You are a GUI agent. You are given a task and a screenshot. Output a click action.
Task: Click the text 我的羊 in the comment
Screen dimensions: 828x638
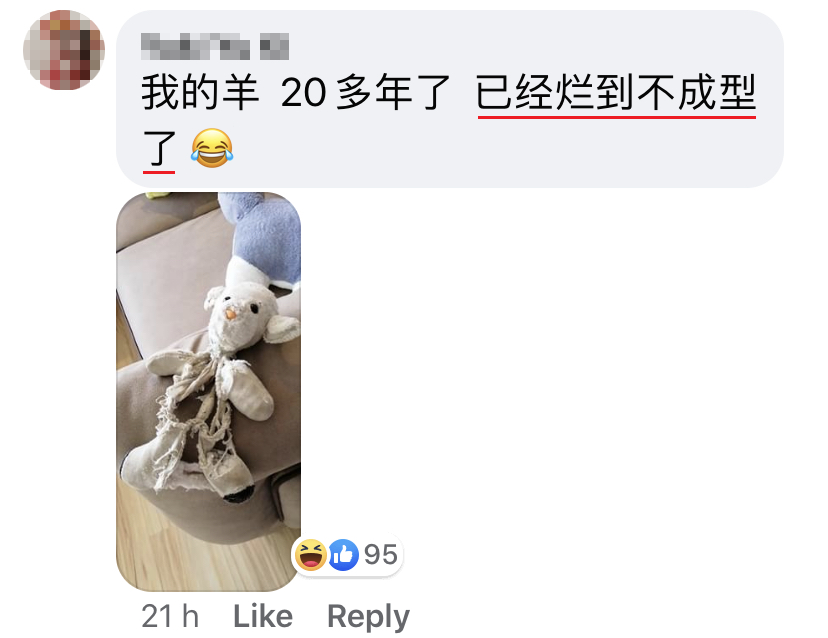click(x=201, y=93)
